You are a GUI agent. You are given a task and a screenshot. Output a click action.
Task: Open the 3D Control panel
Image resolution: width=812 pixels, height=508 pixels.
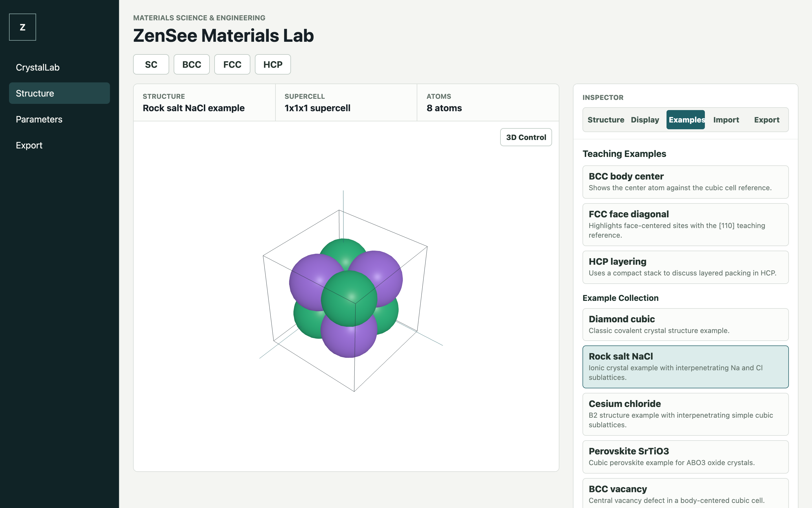[x=526, y=137]
